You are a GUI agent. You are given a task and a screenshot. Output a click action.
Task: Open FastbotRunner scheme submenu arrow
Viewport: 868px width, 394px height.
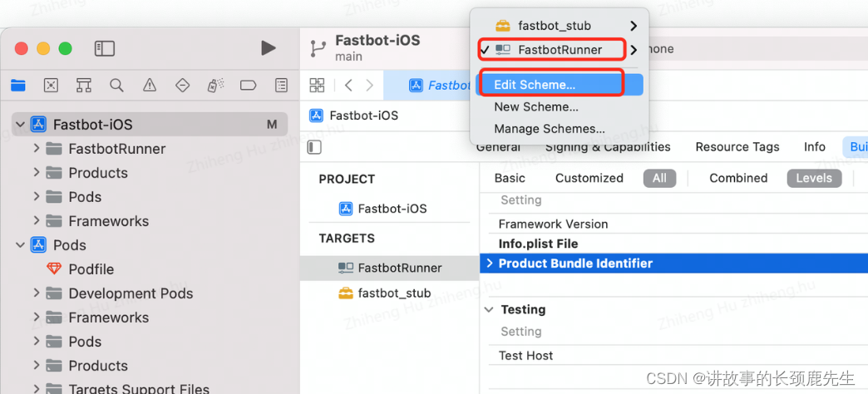(x=634, y=50)
